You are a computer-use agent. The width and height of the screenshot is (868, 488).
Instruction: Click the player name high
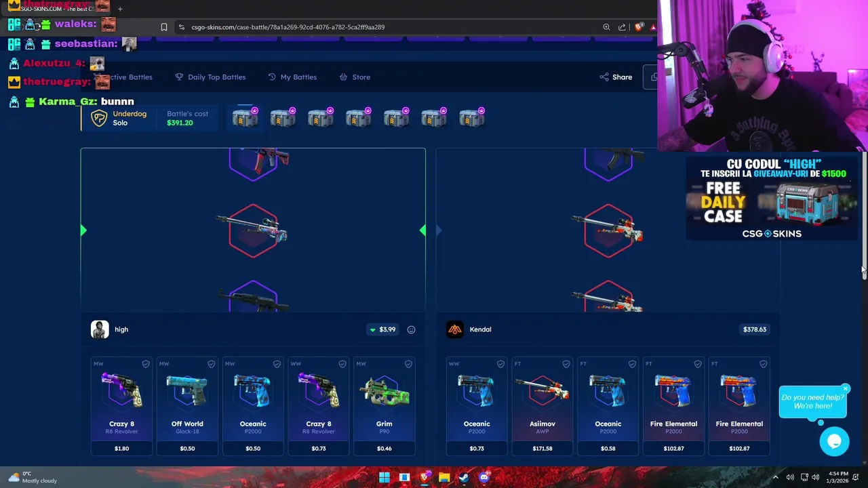tap(121, 329)
